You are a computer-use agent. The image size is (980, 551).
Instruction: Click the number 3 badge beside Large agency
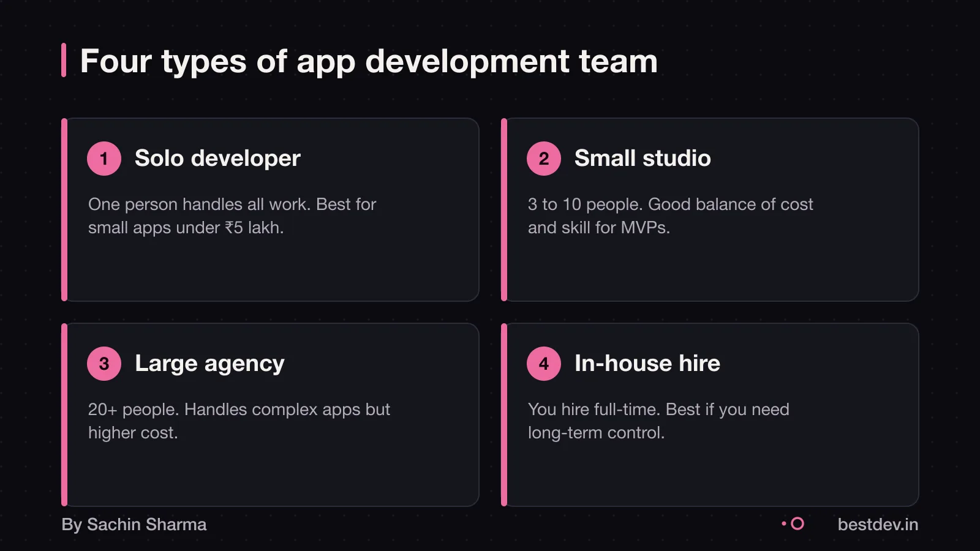pyautogui.click(x=104, y=364)
